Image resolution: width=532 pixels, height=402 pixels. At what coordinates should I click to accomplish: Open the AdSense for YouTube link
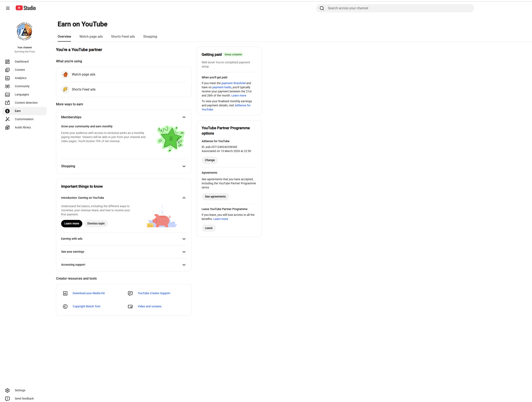pos(226,107)
